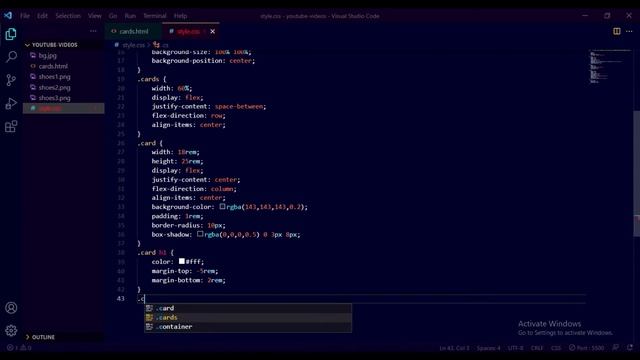640x360 pixels.
Task: Collapse the YOUTUBE-VIDEOS folder section
Action: (54, 45)
